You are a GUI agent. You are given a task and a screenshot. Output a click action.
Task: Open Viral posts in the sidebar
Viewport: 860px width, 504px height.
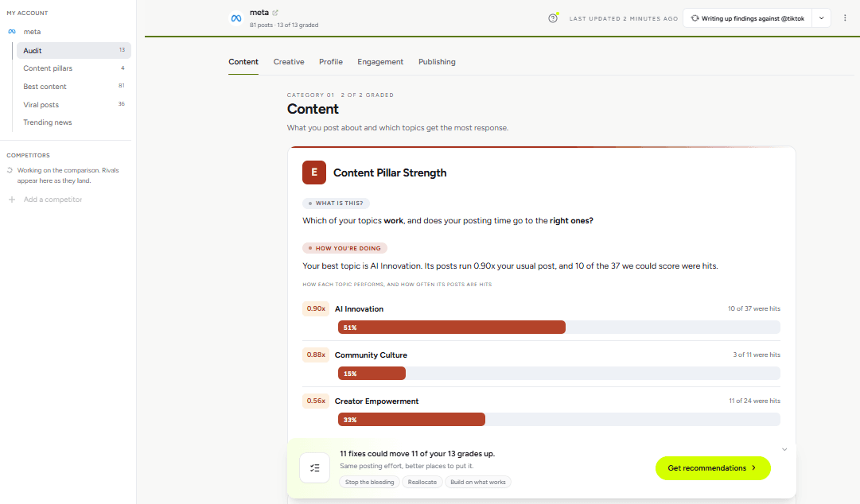[x=74, y=105]
